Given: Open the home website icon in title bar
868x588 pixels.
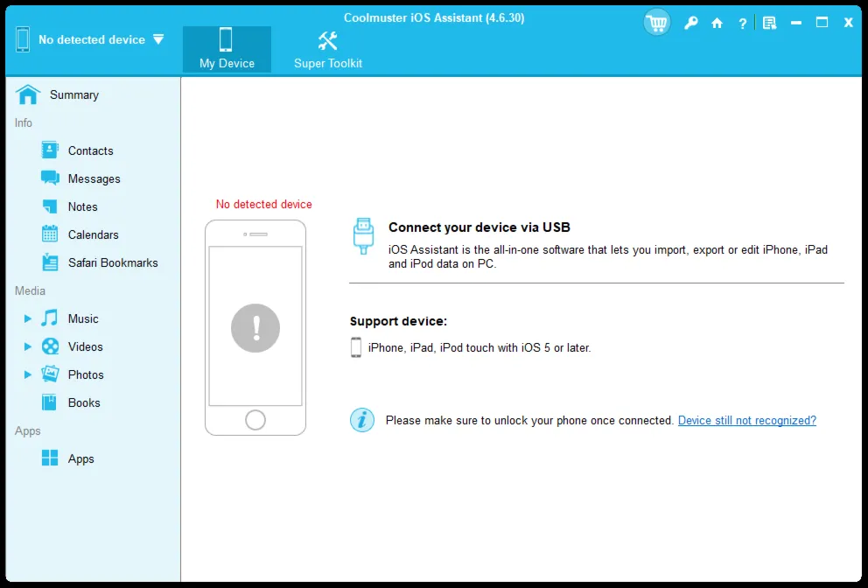Looking at the screenshot, I should point(717,23).
